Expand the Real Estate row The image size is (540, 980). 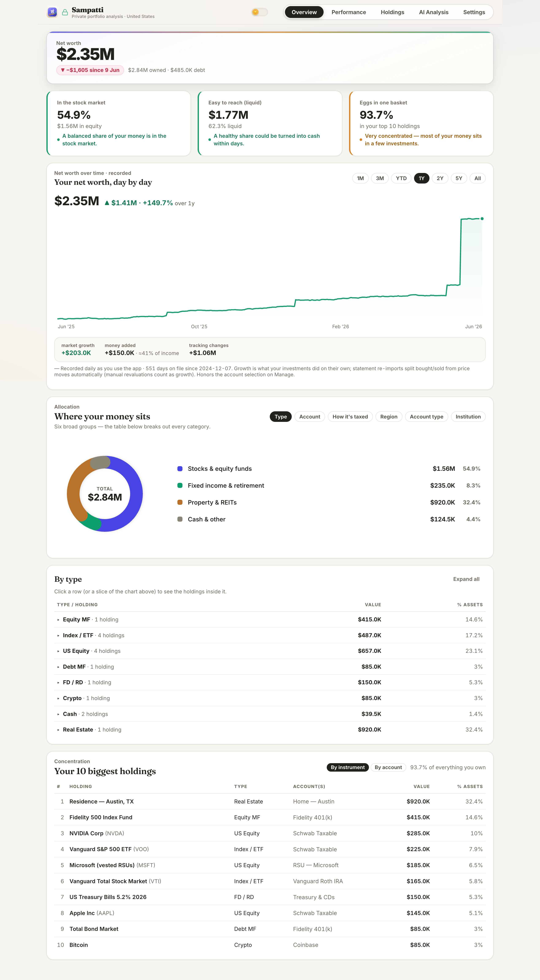coord(270,730)
